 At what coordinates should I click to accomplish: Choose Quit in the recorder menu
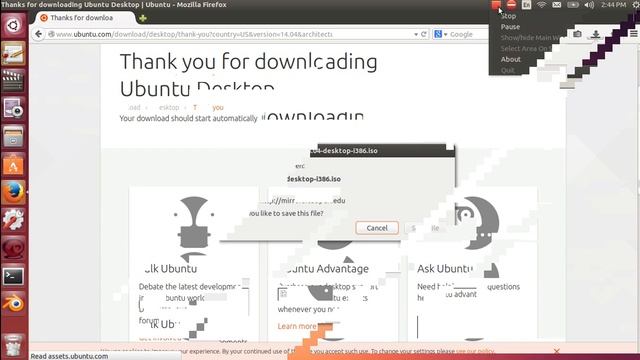pos(508,70)
